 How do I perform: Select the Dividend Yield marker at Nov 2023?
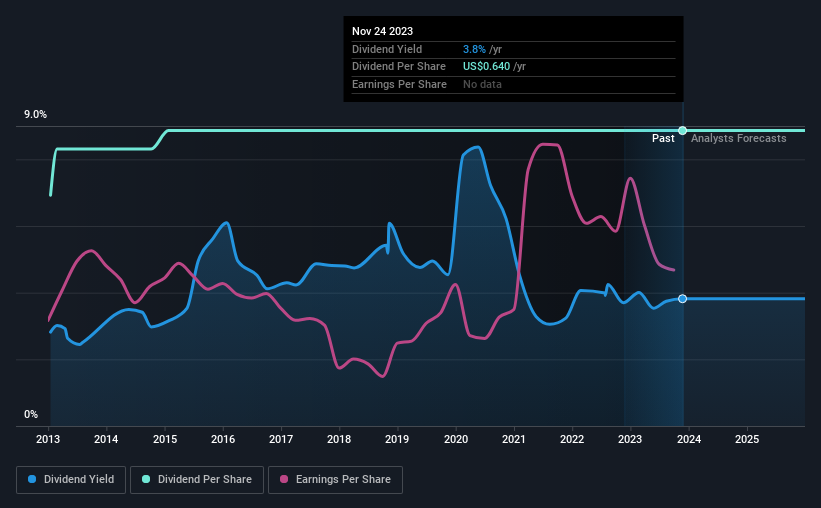tap(683, 299)
